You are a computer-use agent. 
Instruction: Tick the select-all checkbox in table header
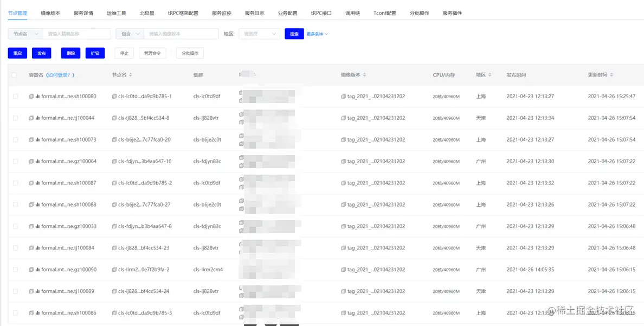click(15, 75)
